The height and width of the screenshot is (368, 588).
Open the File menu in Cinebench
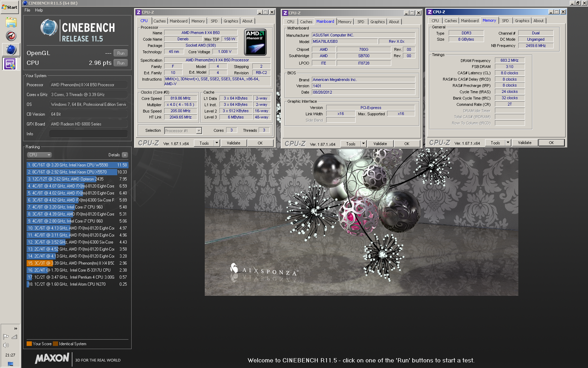27,10
